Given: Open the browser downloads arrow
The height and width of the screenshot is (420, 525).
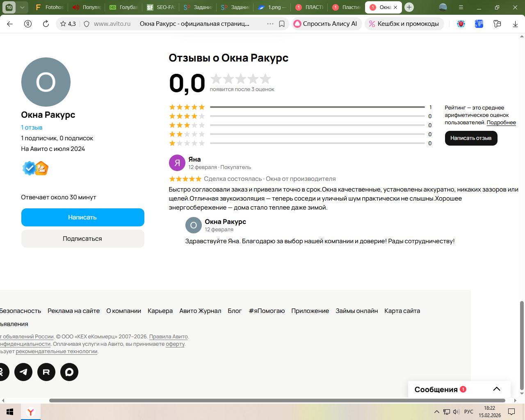Looking at the screenshot, I should (x=515, y=24).
